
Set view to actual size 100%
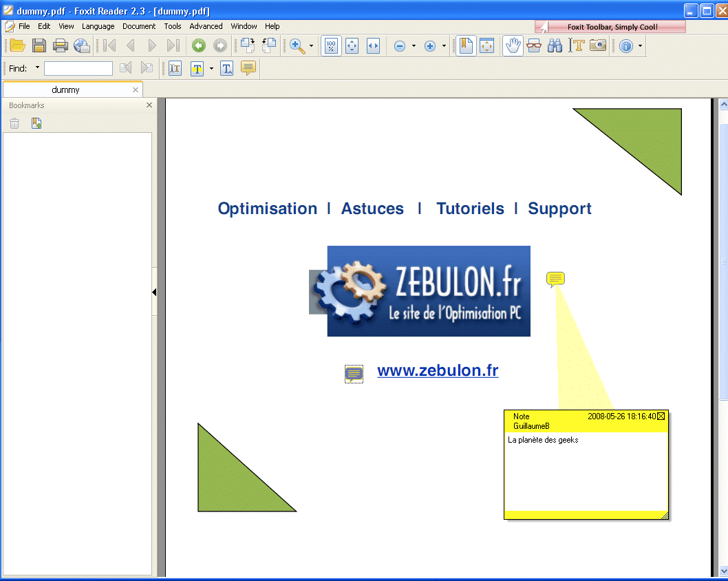coord(331,46)
